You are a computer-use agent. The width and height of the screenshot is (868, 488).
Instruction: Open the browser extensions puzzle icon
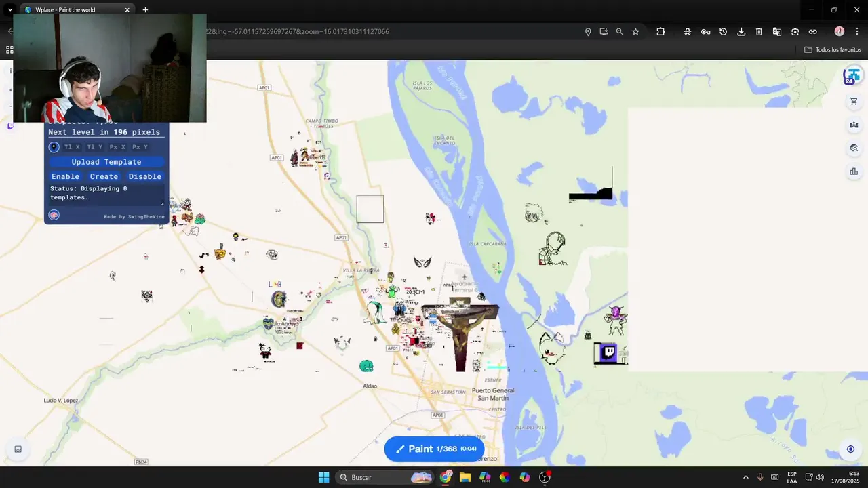(660, 31)
